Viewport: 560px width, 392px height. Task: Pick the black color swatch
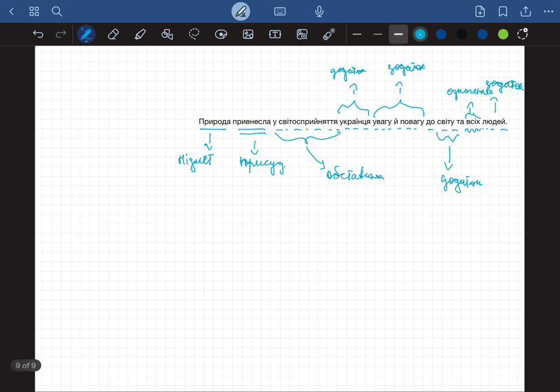point(462,34)
